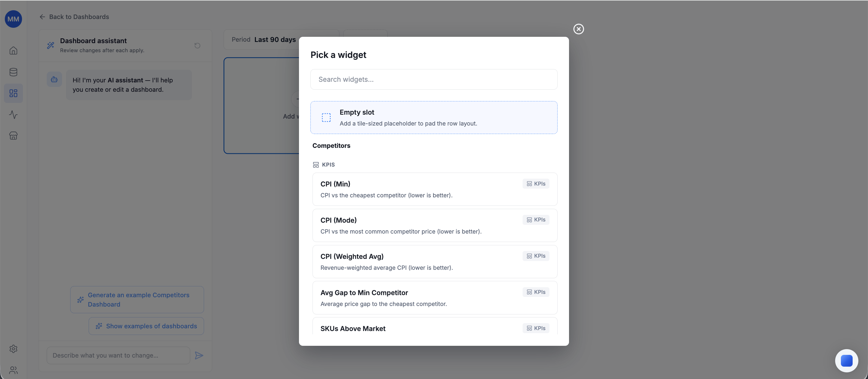This screenshot has width=868, height=379.
Task: Open the Dashboards grid icon in sidebar
Action: click(14, 93)
